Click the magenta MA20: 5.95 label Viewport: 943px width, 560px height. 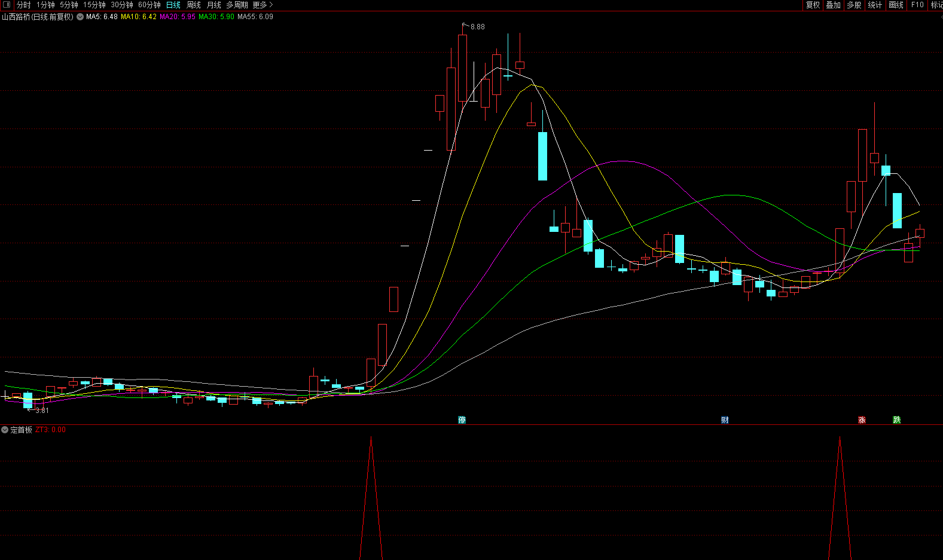point(178,17)
